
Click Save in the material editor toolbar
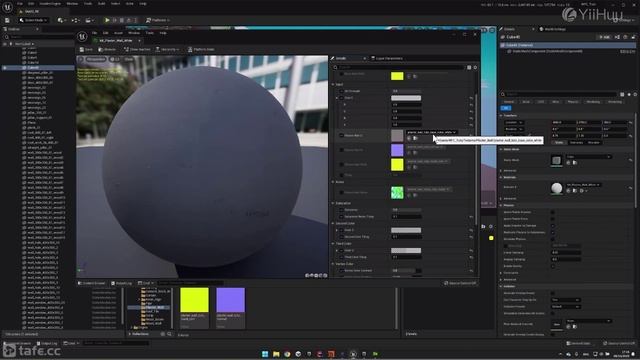[x=86, y=49]
